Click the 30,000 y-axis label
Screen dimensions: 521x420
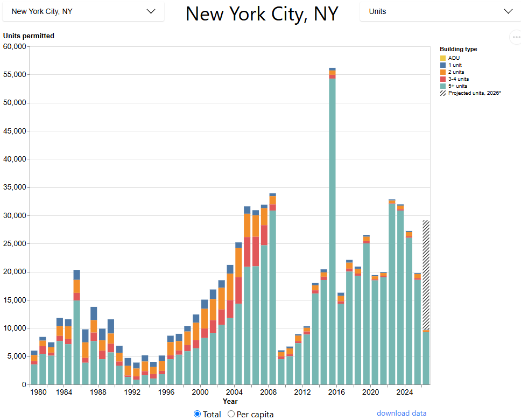pos(15,215)
